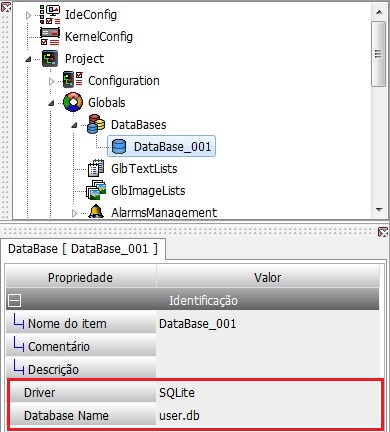Click the Comentário property label
The image size is (390, 432).
pyautogui.click(x=81, y=347)
